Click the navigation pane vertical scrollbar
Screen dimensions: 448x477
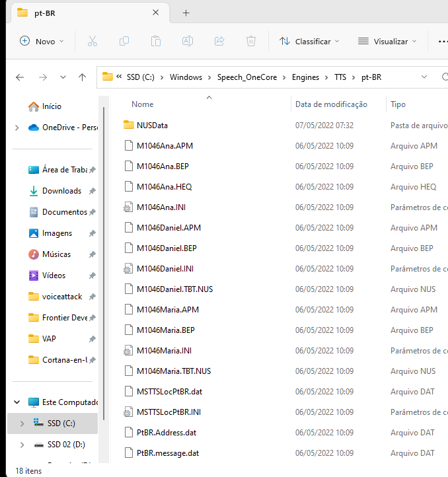(104, 263)
